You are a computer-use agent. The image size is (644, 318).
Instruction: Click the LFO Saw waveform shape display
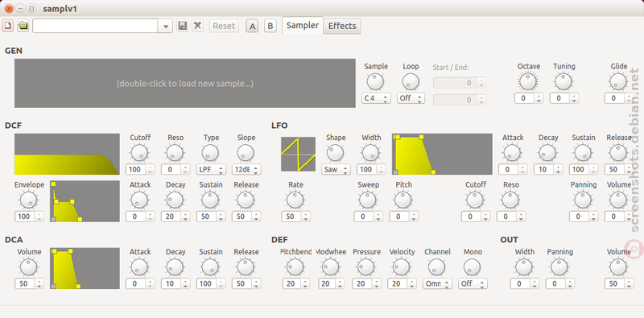298,154
